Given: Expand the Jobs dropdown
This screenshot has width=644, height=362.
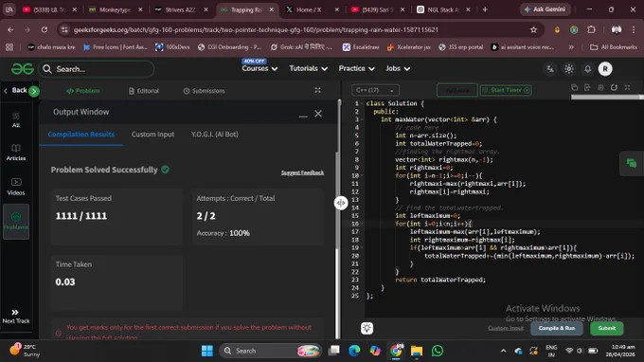Looking at the screenshot, I should 398,68.
